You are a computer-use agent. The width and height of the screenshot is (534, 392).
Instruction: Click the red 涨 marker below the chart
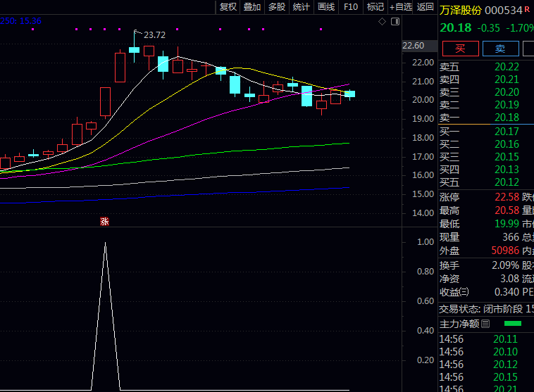[104, 221]
